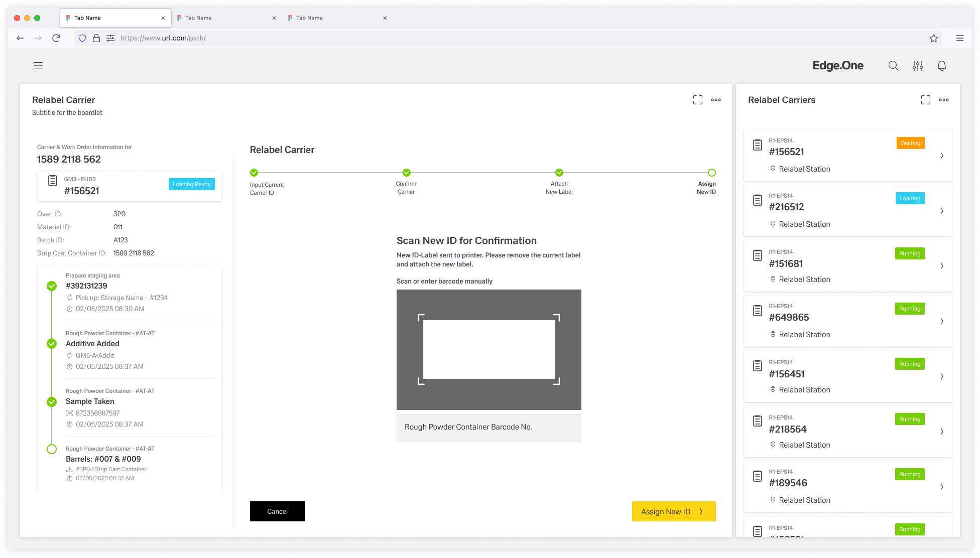Expand details for carrier #151681
The width and height of the screenshot is (980, 558).
coord(941,266)
